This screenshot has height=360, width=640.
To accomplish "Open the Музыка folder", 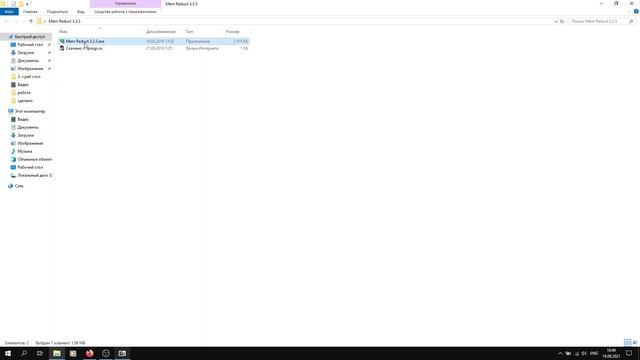I will click(24, 151).
